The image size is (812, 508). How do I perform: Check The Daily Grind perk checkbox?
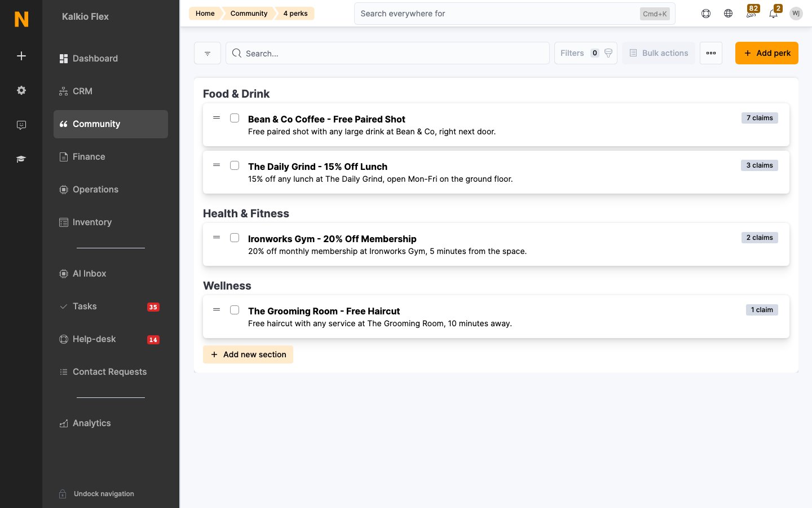point(235,165)
